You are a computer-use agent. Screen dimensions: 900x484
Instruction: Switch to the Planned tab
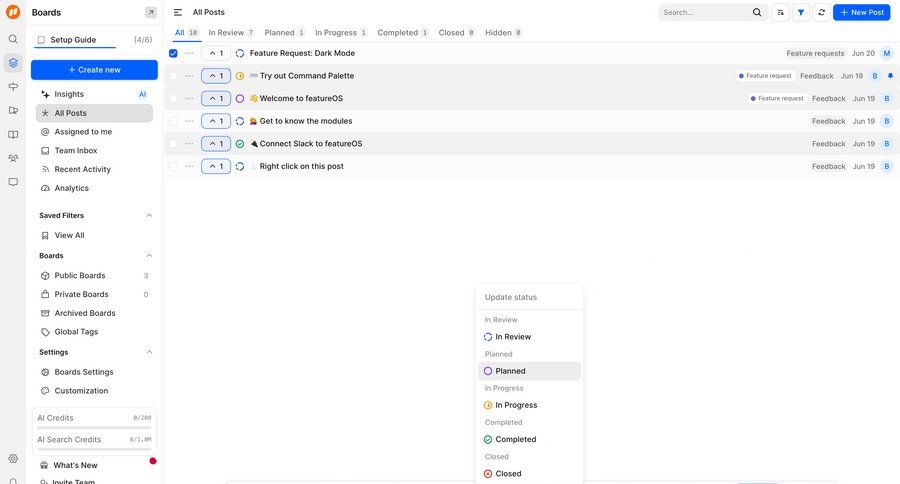coord(284,33)
